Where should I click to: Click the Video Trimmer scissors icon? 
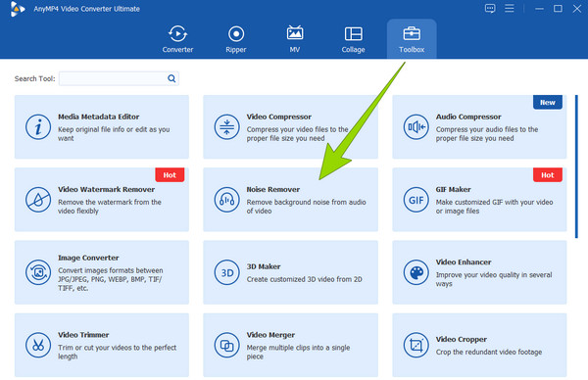[38, 345]
